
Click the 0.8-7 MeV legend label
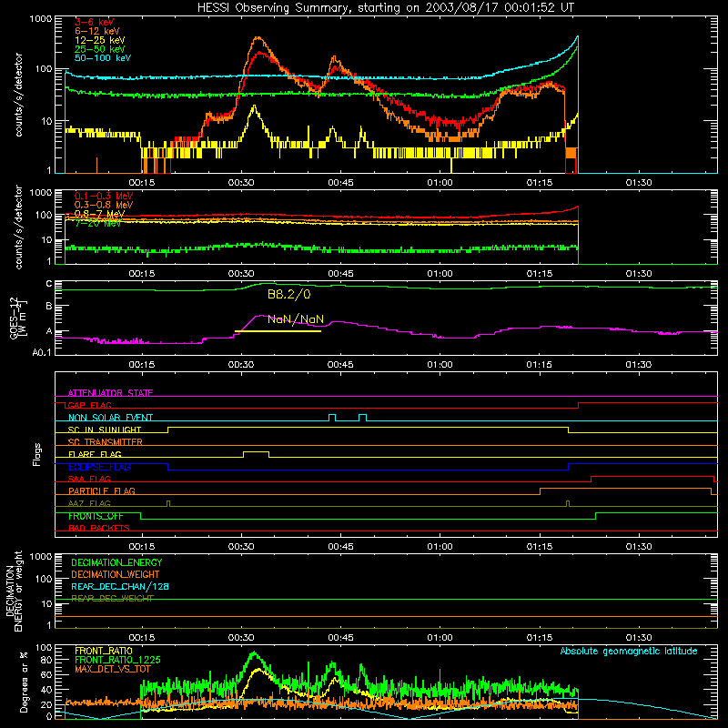pos(99,214)
